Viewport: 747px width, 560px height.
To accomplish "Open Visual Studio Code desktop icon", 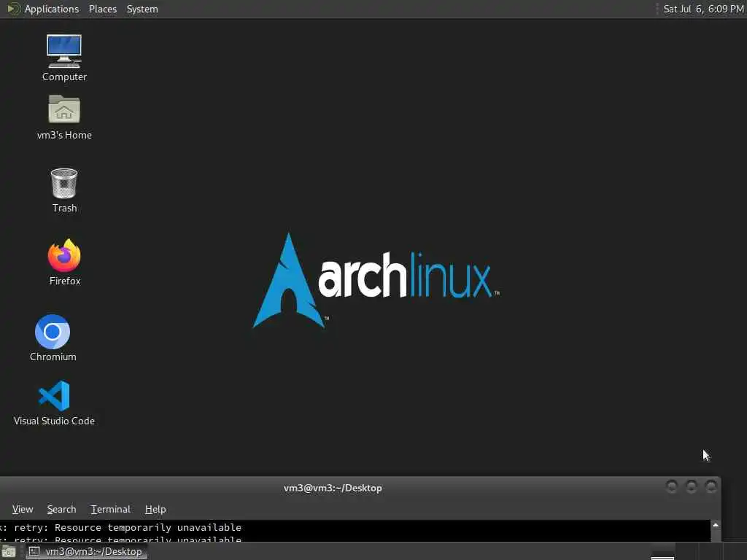I will [x=54, y=402].
